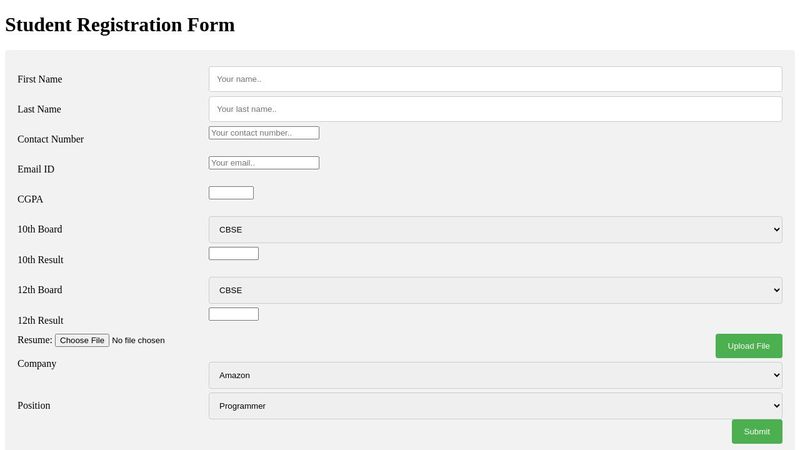Click the First Name input field
The width and height of the screenshot is (800, 450).
[495, 79]
